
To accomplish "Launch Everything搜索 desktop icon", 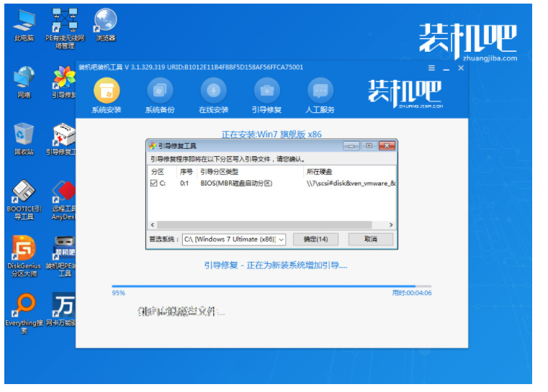I will [x=24, y=314].
